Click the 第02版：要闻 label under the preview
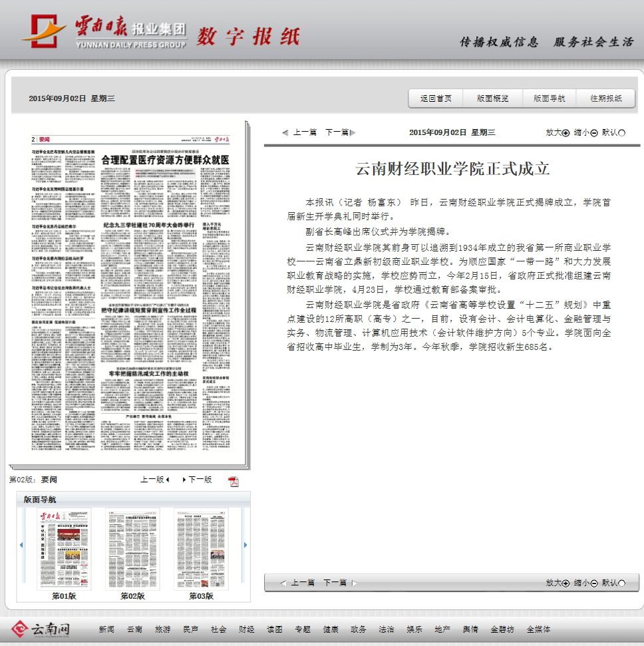This screenshot has width=644, height=646. (33, 480)
